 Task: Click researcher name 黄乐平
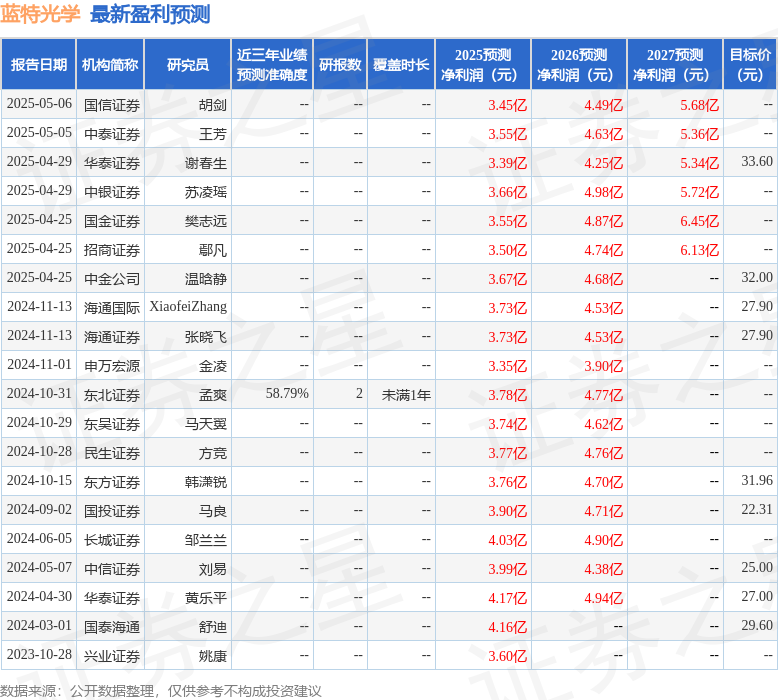point(205,598)
